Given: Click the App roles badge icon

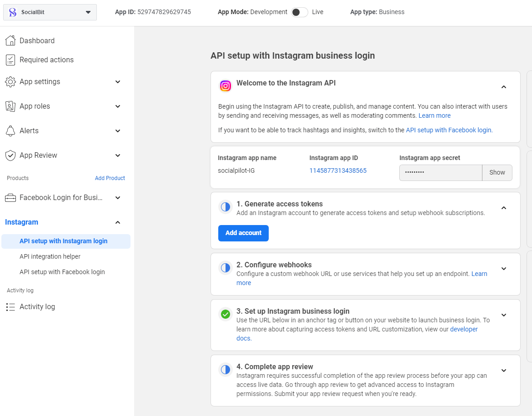Looking at the screenshot, I should pyautogui.click(x=10, y=106).
